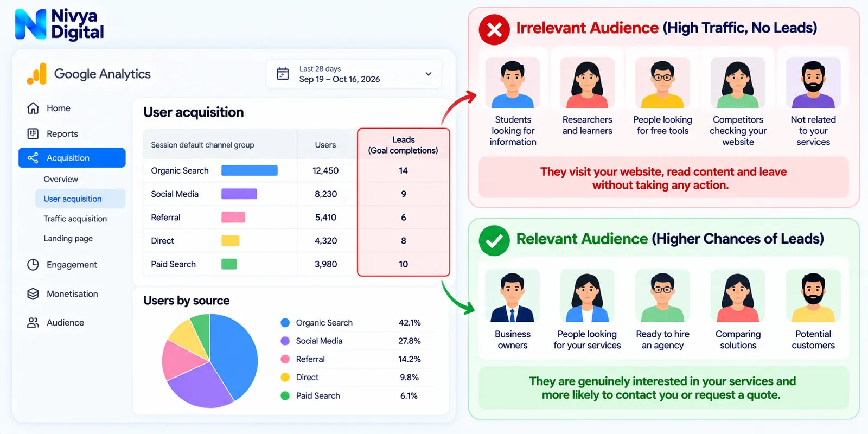This screenshot has width=868, height=434.
Task: Select the Acquisition menu item
Action: point(72,158)
